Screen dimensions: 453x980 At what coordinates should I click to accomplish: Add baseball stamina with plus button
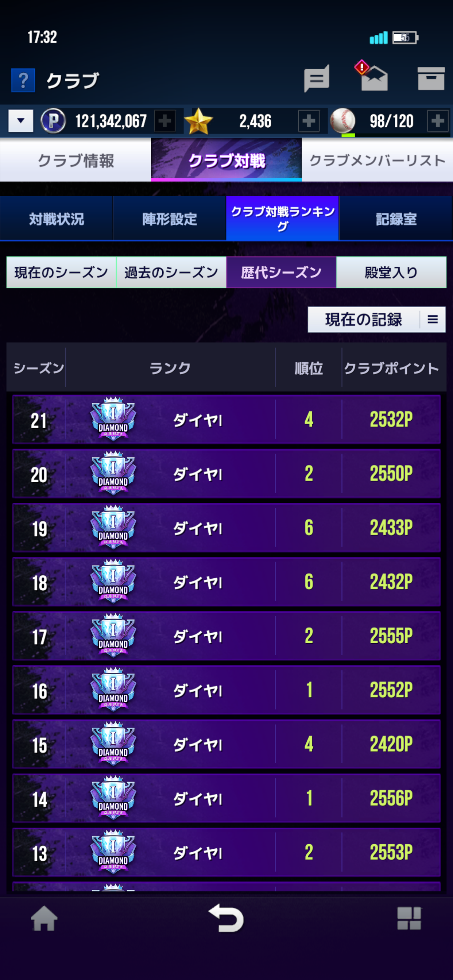[x=438, y=121]
